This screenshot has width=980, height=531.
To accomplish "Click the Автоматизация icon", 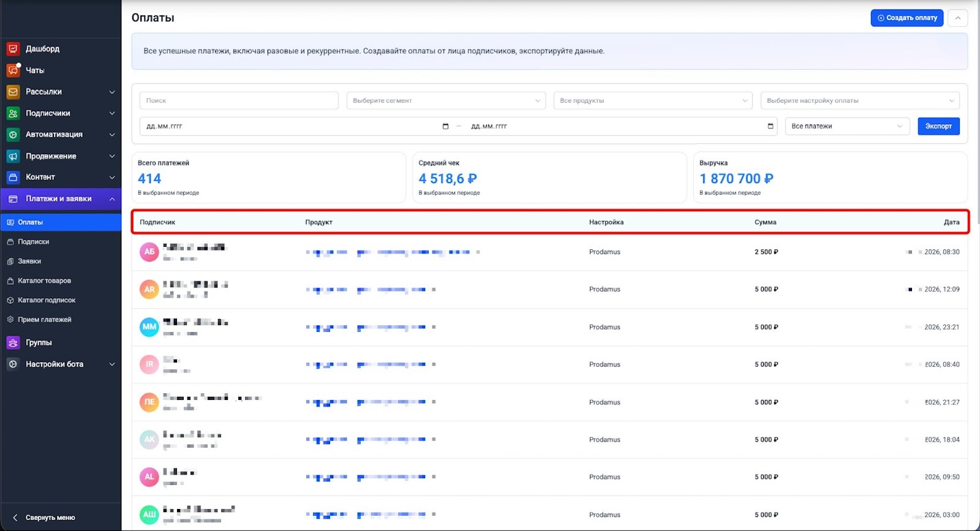I will click(x=13, y=135).
